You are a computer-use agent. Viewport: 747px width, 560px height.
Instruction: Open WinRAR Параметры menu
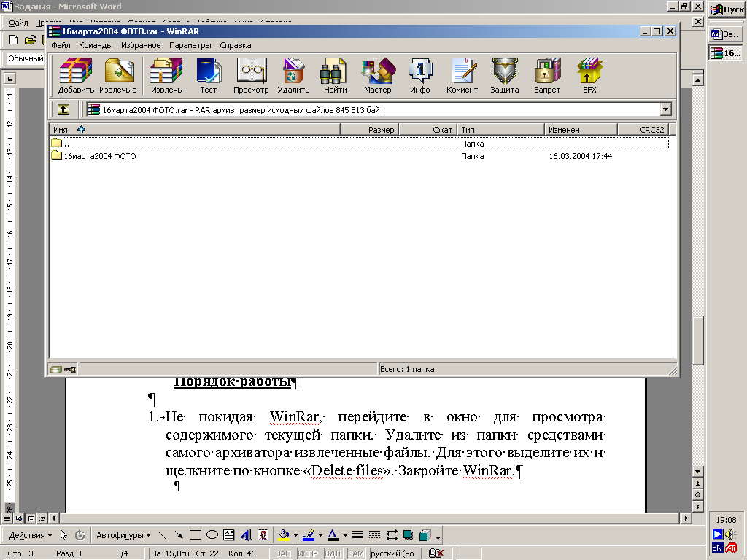point(190,45)
